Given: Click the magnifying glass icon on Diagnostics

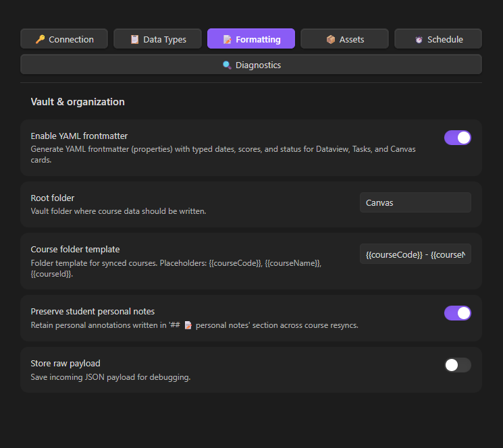Looking at the screenshot, I should [227, 65].
